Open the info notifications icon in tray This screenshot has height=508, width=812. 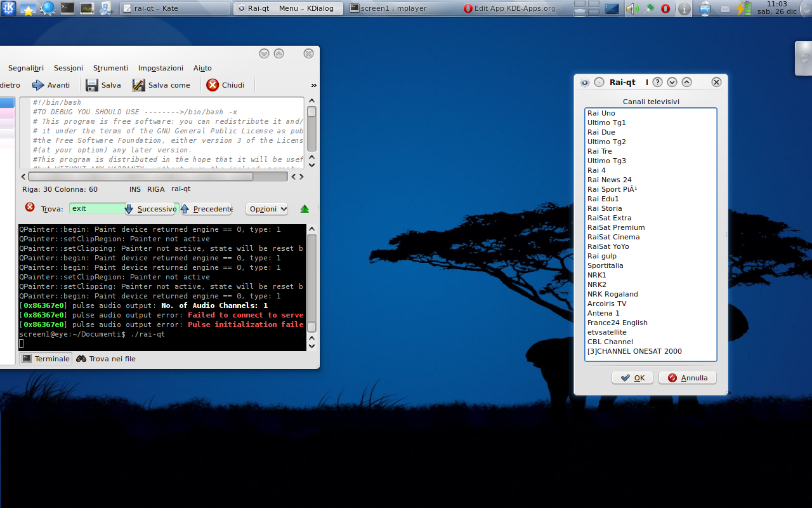coord(684,9)
